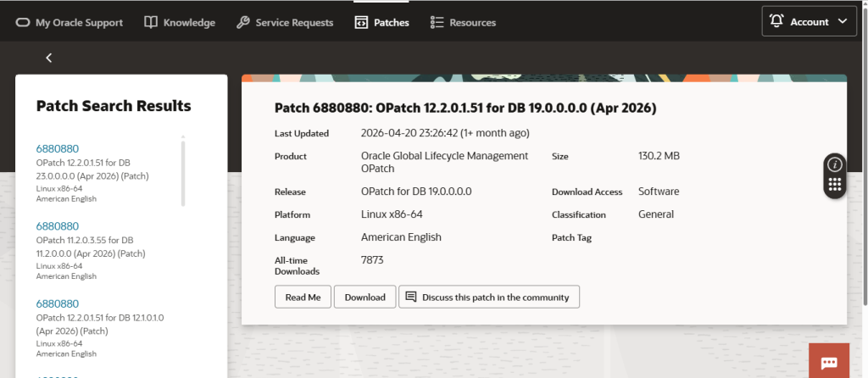Open 6880880 link for DB 11.2.0.0.0

(x=58, y=225)
